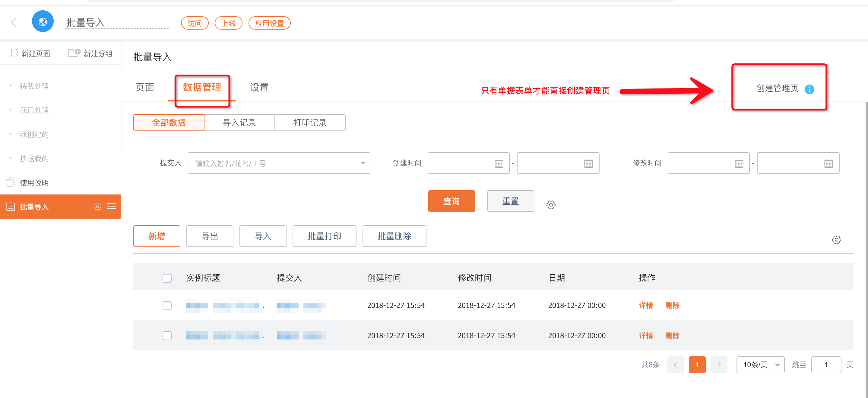Image resolution: width=868 pixels, height=398 pixels.
Task: Open table column settings gear icon
Action: pyautogui.click(x=836, y=240)
